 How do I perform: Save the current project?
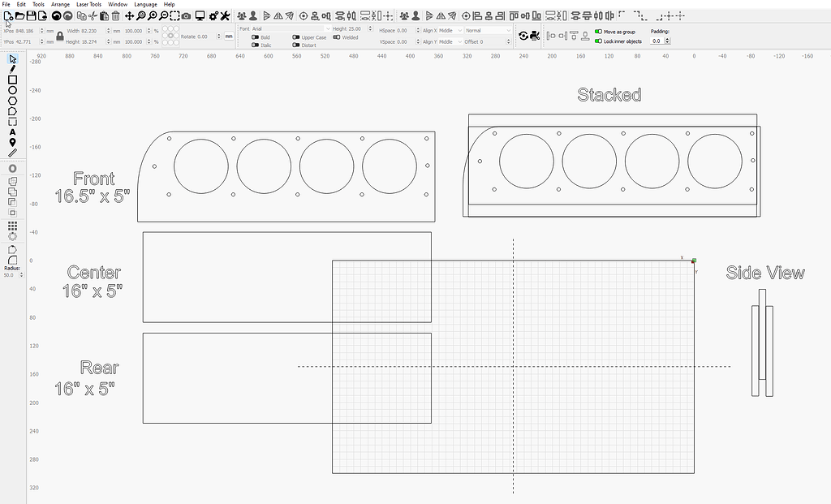[31, 15]
